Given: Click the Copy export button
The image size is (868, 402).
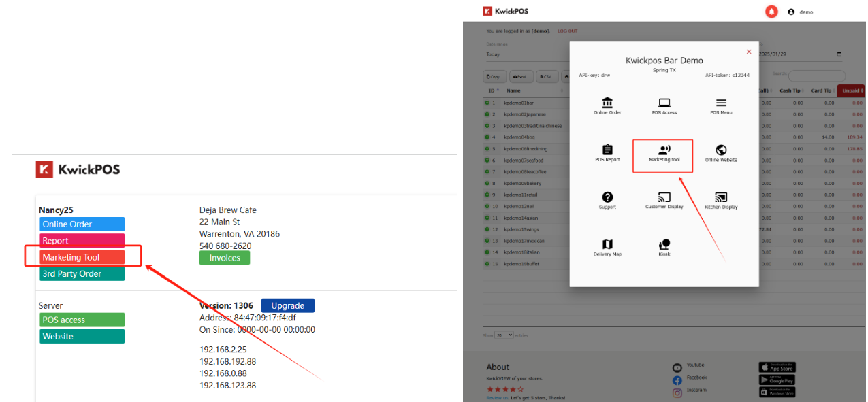Looking at the screenshot, I should pyautogui.click(x=495, y=77).
